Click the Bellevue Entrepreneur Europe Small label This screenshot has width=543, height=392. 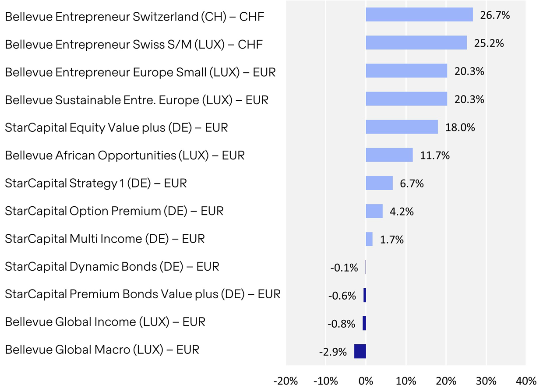(140, 72)
